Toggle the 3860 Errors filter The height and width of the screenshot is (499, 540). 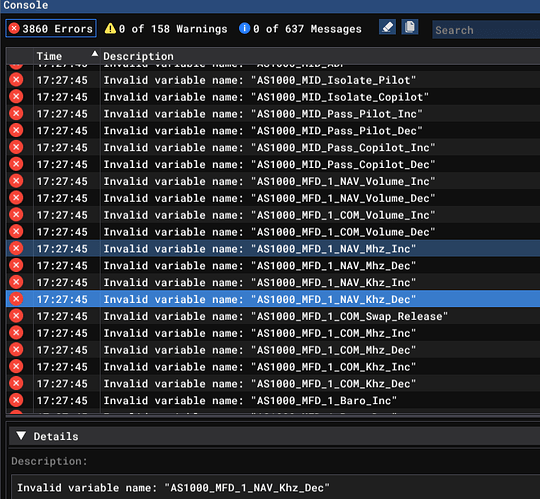(x=51, y=28)
